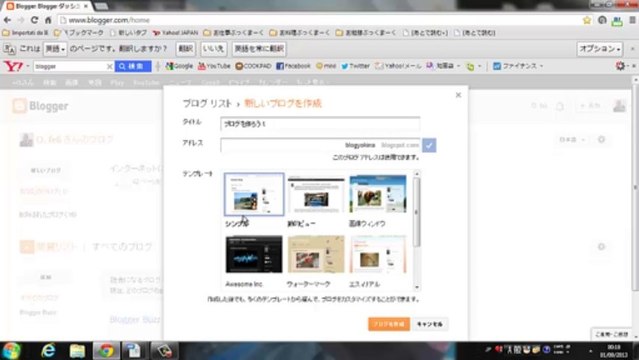639x360 pixels.
Task: Click the 翻訳 button in translate bar
Action: pos(185,49)
